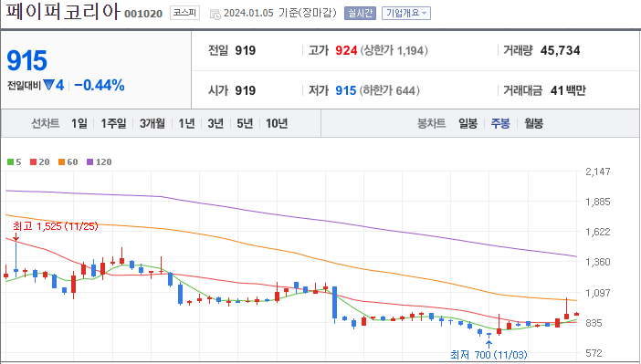Click the calendar icon before 2024.01.05
The width and height of the screenshot is (641, 364).
pos(215,15)
